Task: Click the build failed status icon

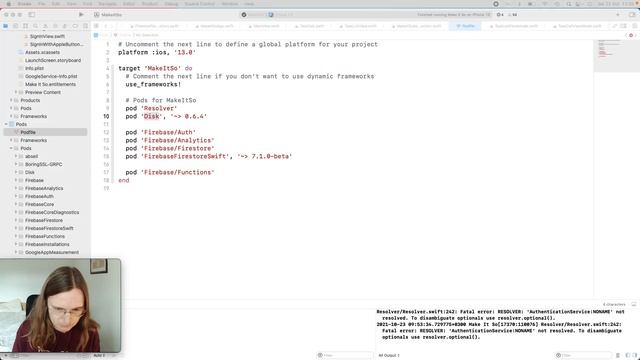Action: pos(244,15)
